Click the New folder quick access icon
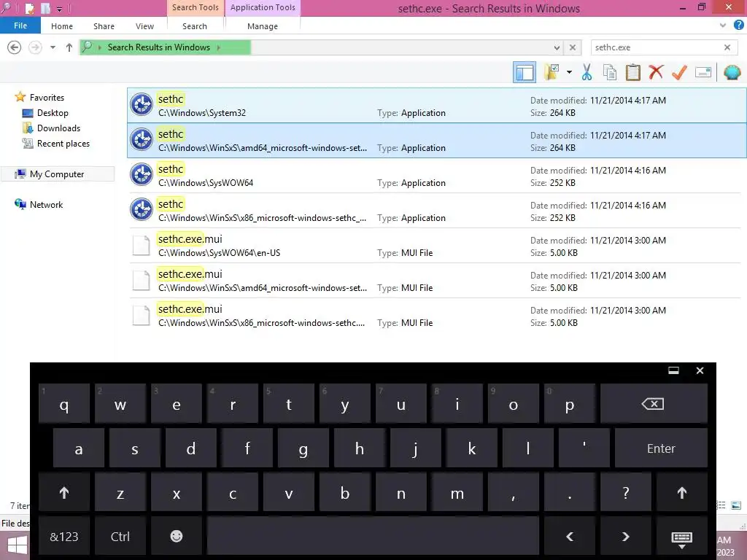 pos(45,8)
